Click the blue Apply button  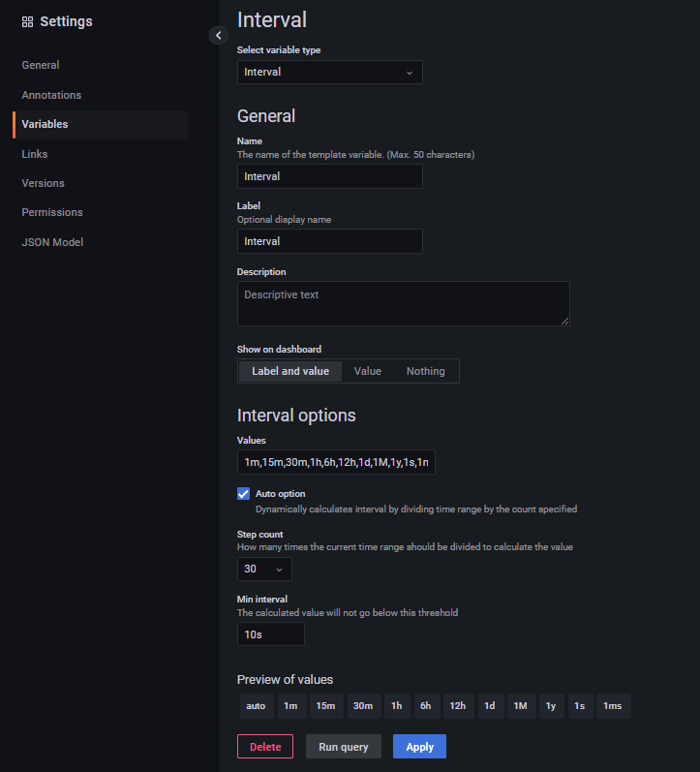(419, 747)
